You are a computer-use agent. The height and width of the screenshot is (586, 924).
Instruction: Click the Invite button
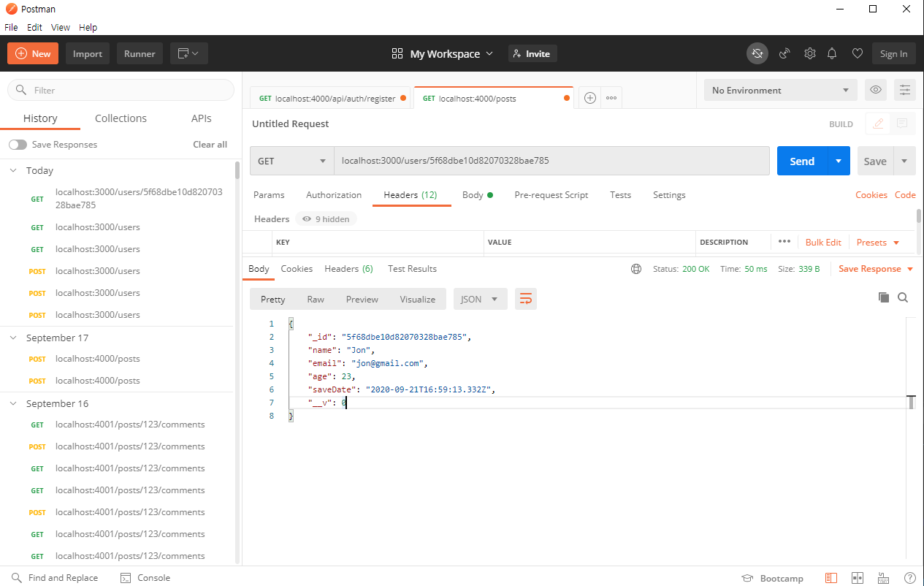pos(532,53)
